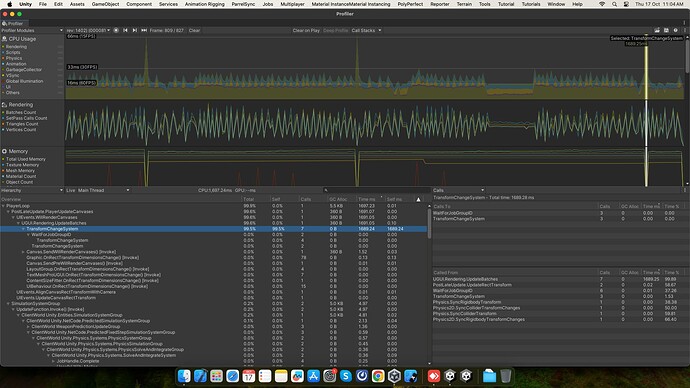Open Notes from the dock
690x388 pixels.
point(281,376)
